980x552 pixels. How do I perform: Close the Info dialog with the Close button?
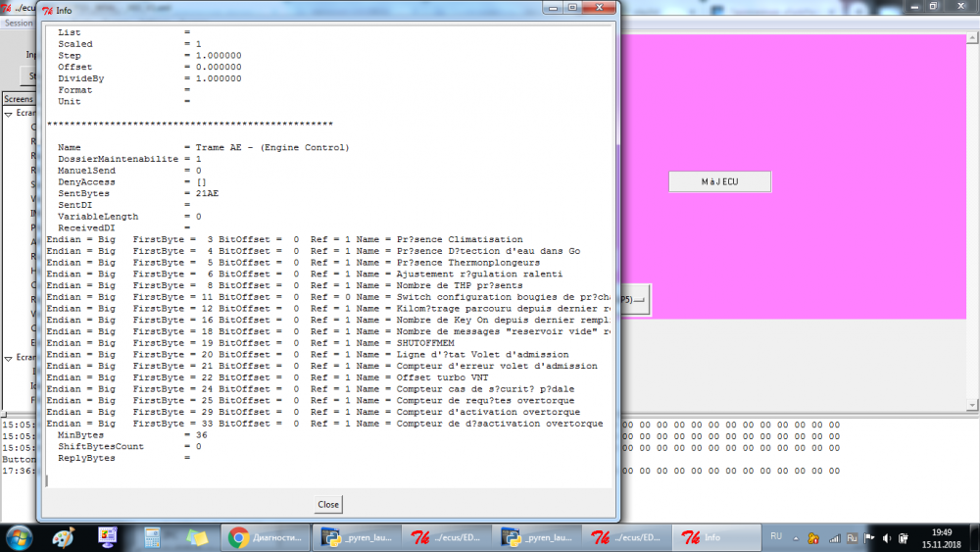tap(328, 505)
